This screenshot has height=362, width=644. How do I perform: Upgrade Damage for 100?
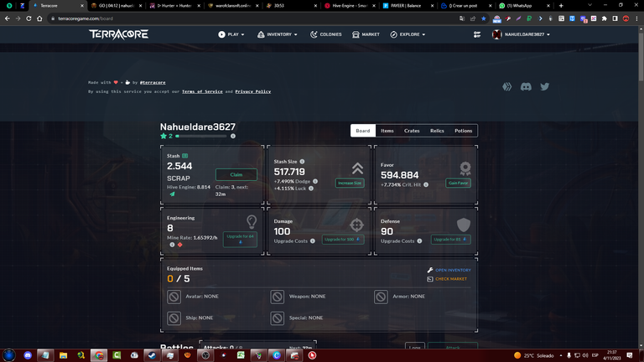click(x=342, y=240)
